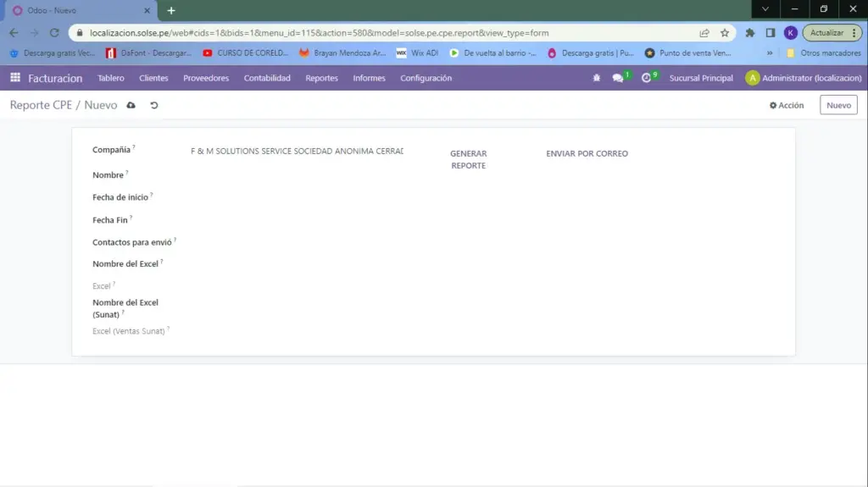Open the conversations chat icon

tap(618, 78)
